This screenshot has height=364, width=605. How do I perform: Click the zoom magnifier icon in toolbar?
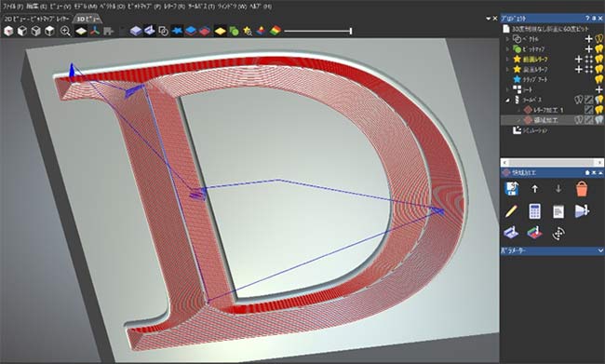[x=65, y=31]
